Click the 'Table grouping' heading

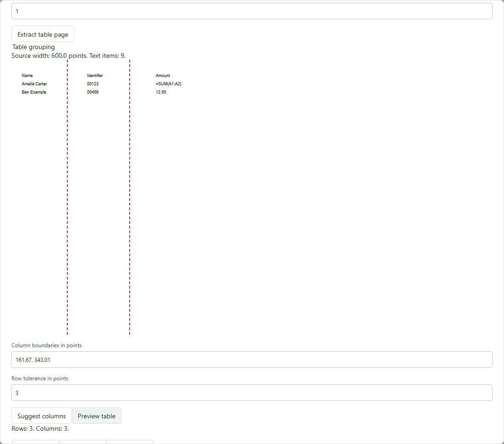[34, 47]
